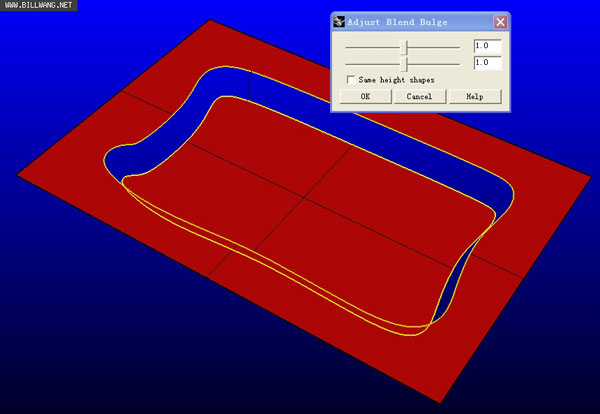Viewport: 600px width, 414px height.
Task: Click the first bulge slider handle
Action: coord(404,47)
